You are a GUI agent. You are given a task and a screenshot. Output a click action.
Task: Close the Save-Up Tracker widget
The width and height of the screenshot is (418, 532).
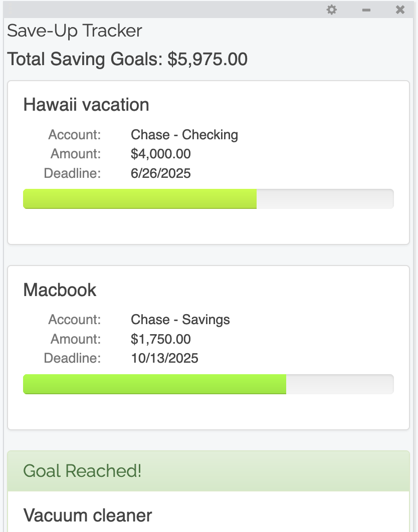click(x=400, y=10)
